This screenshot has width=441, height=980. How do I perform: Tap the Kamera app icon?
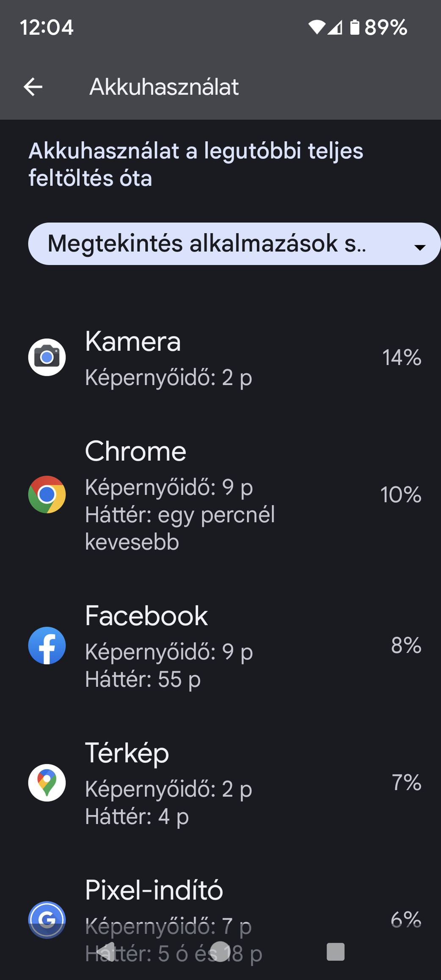[47, 357]
